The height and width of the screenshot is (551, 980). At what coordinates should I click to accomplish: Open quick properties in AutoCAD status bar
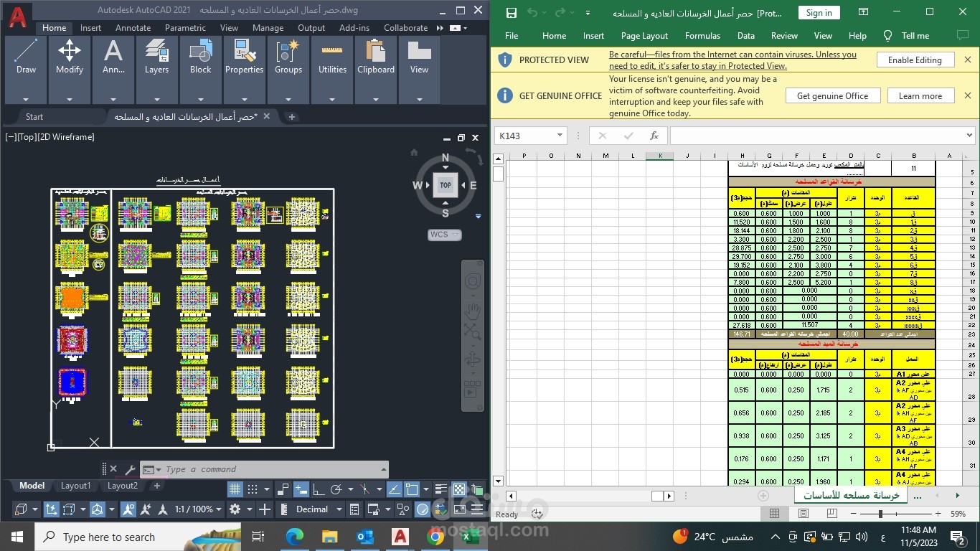point(354,509)
